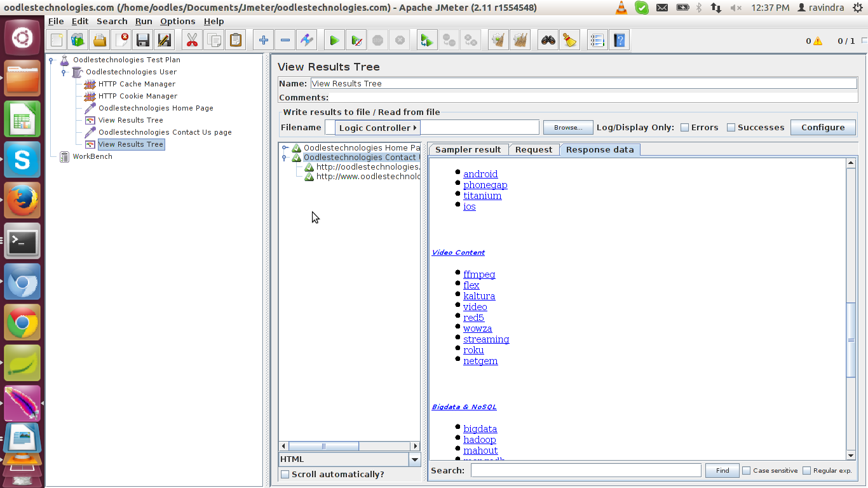Screen dimensions: 868x488
Task: Click the Find button
Action: point(722,471)
